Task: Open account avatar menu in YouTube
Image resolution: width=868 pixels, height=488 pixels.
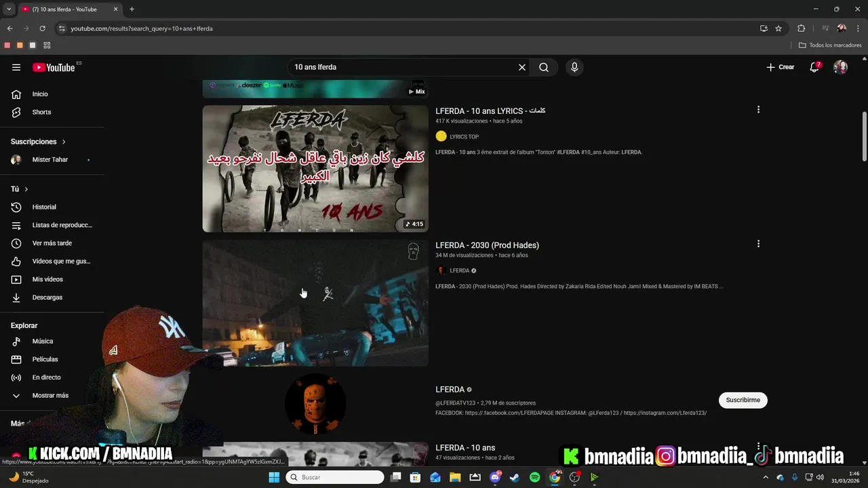Action: pos(840,67)
